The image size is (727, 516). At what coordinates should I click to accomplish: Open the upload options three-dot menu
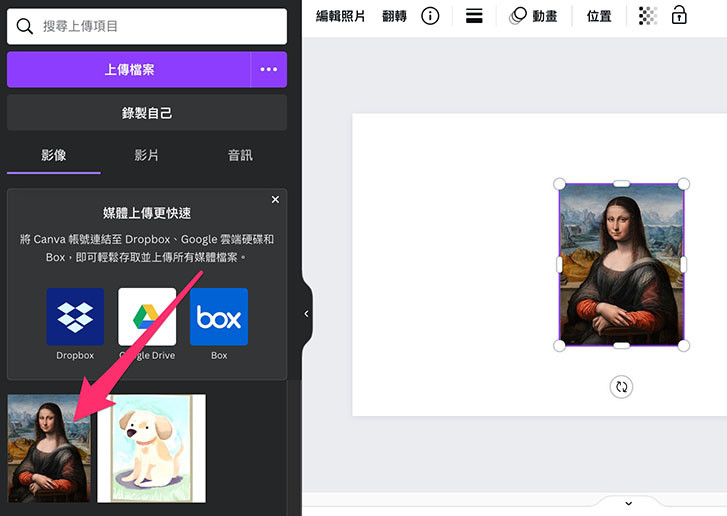[269, 70]
